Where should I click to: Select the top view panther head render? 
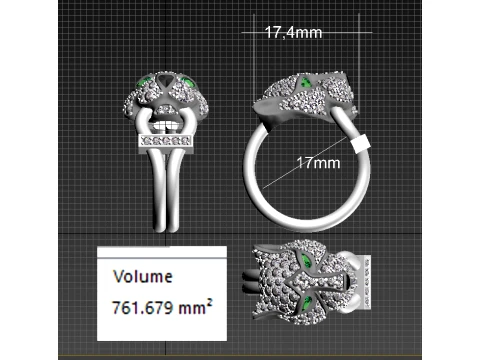pos(307,282)
